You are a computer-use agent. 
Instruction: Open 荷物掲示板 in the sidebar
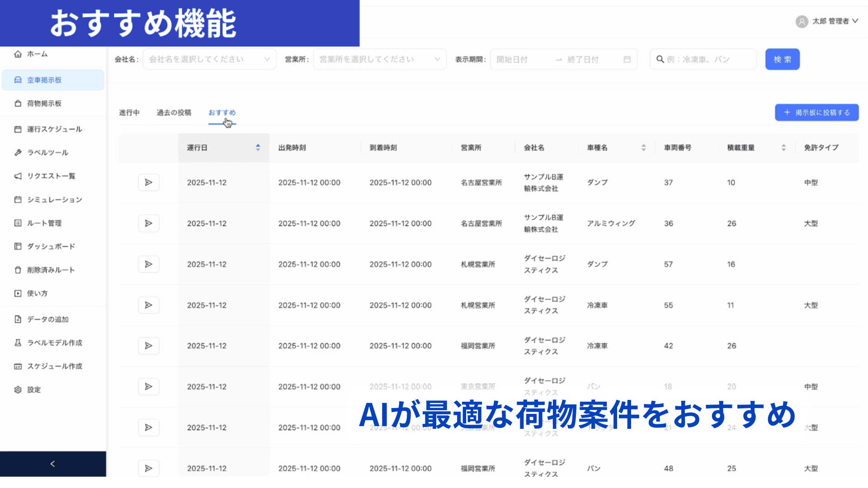[44, 103]
